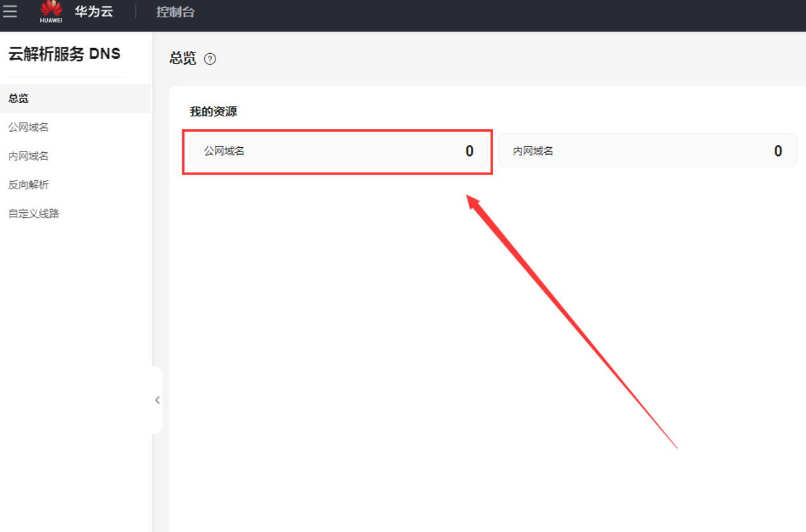
Task: Click the 公网域名 label in resource card
Action: coord(224,151)
